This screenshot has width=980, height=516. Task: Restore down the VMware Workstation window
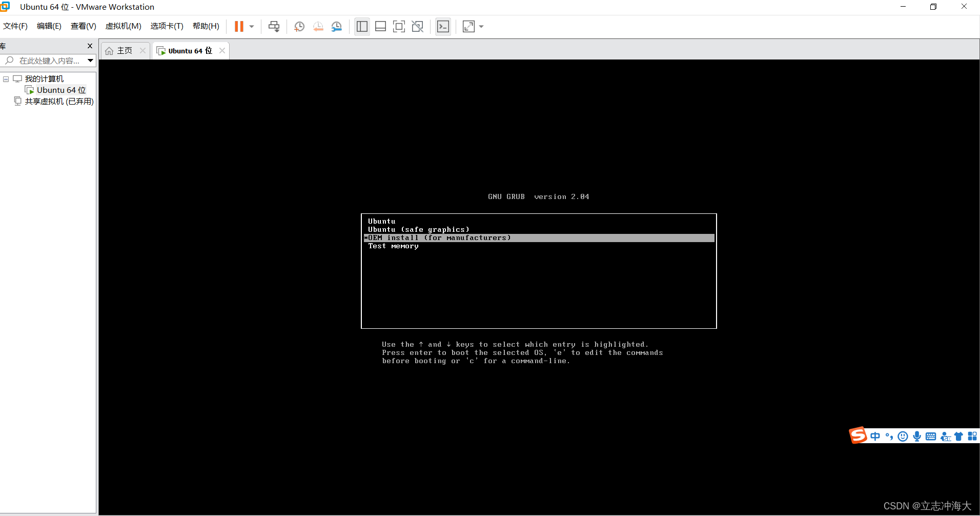pos(933,7)
